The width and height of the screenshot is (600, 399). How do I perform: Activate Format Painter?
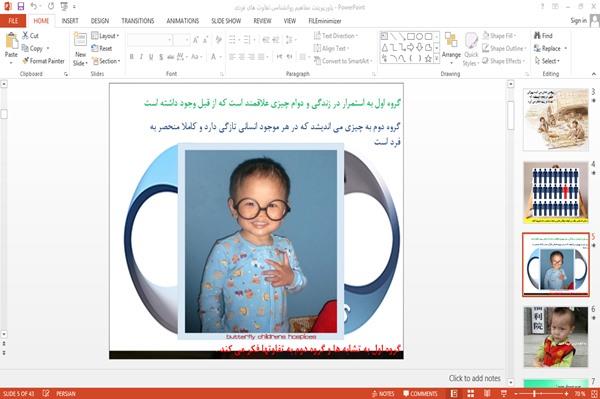tap(43, 61)
